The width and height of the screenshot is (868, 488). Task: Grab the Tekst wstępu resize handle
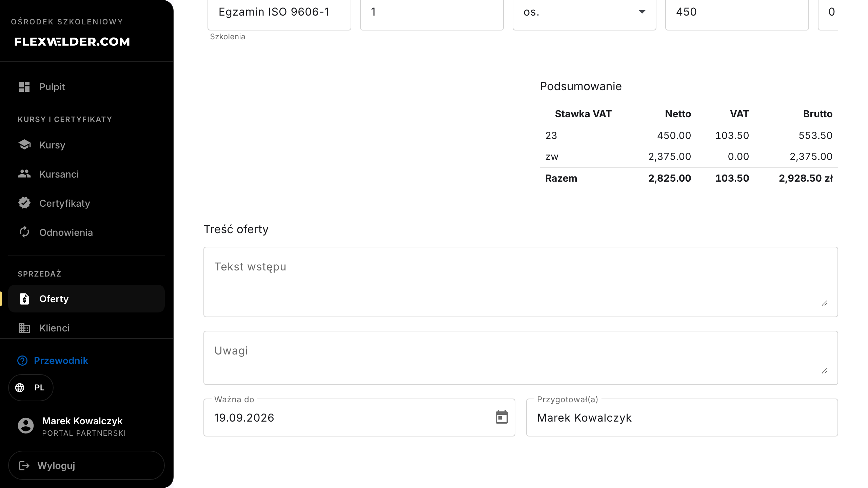(x=824, y=303)
